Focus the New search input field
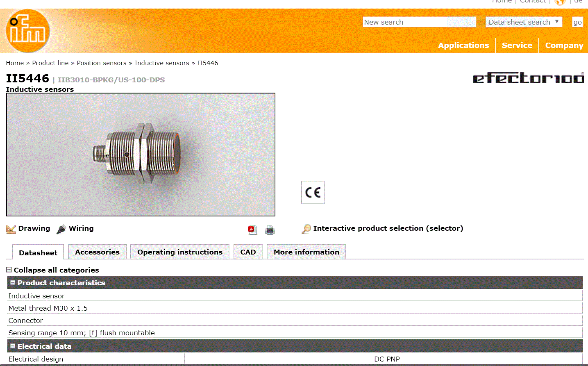The height and width of the screenshot is (366, 588). coord(419,22)
